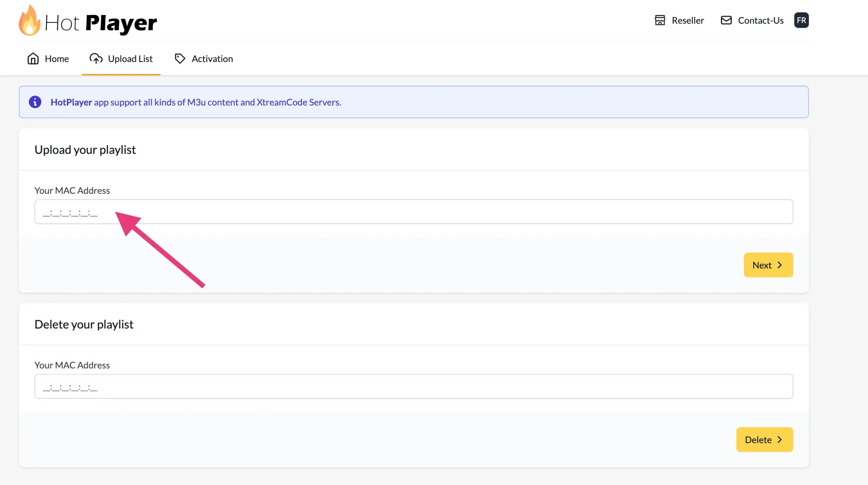Click the Upload List cloud icon

tap(96, 59)
